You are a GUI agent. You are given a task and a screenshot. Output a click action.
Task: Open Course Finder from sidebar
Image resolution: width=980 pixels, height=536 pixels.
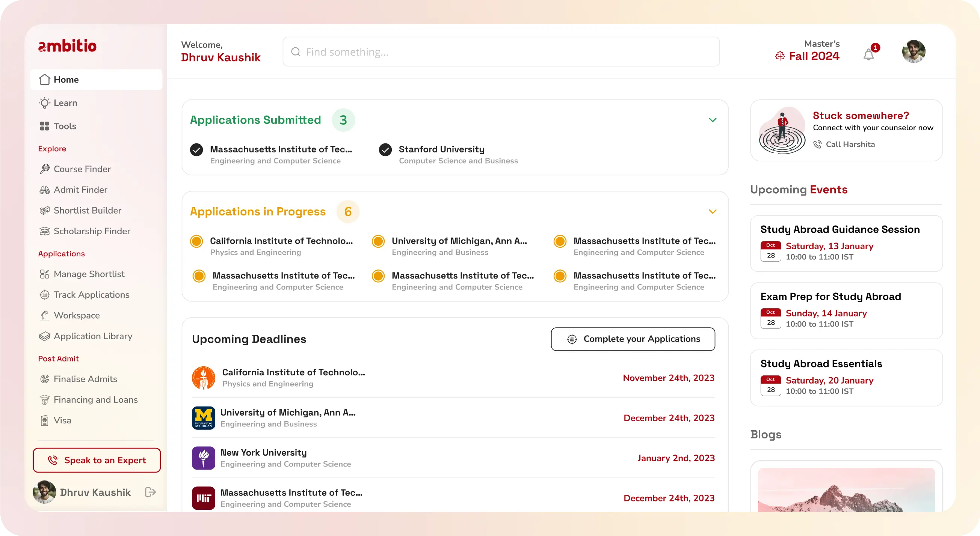82,169
